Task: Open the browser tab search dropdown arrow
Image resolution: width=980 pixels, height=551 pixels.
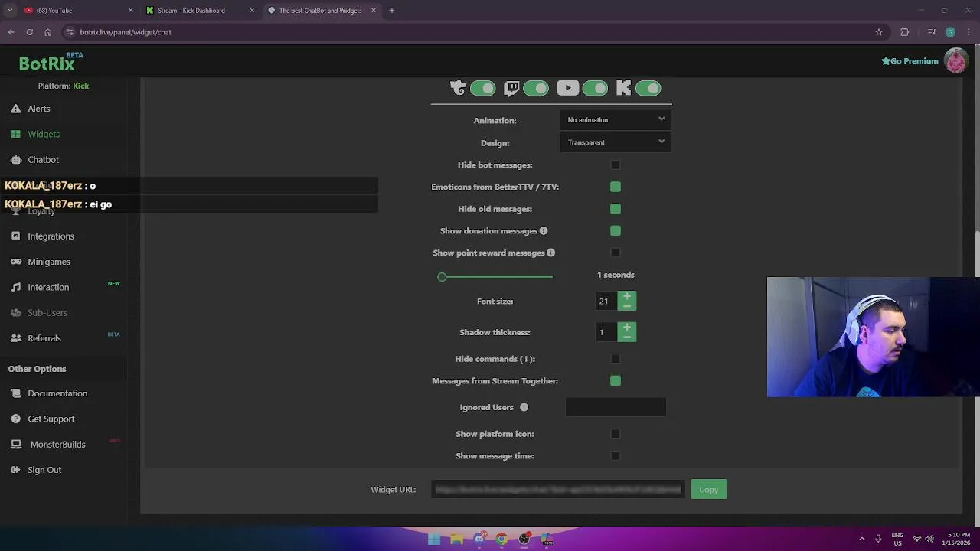Action: click(x=10, y=10)
